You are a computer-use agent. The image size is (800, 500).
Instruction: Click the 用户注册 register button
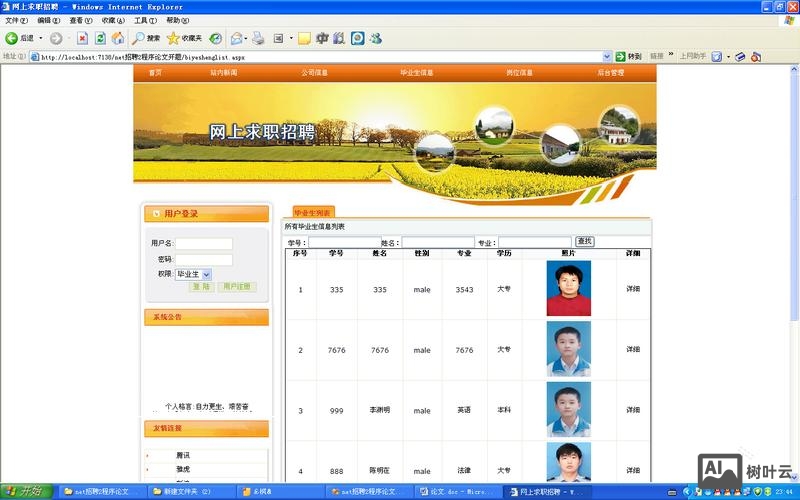[238, 287]
